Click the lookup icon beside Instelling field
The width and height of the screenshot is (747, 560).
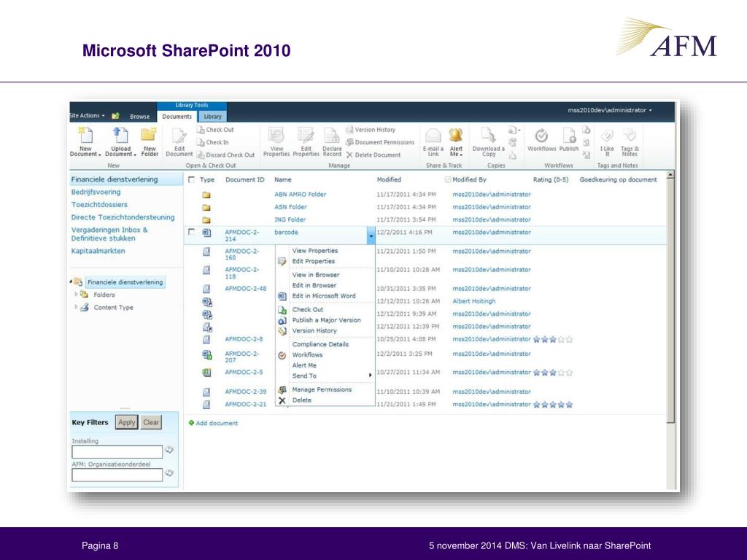(169, 450)
